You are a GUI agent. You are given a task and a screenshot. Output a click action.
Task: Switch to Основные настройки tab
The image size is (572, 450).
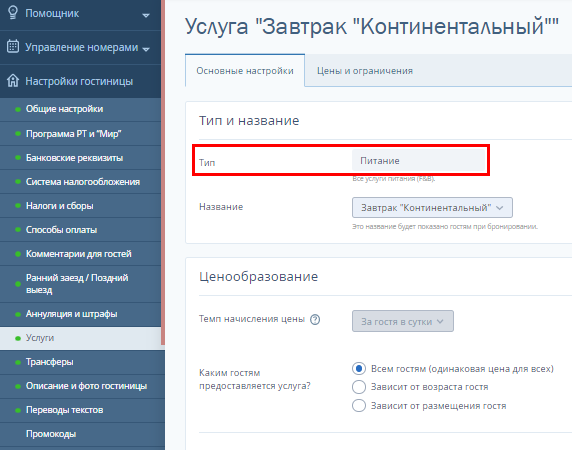click(x=245, y=71)
